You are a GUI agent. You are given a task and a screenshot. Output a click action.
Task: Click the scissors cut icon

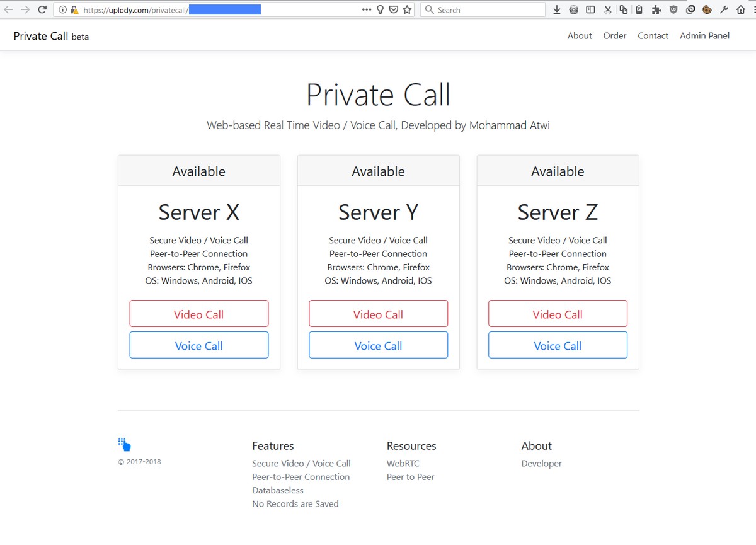(607, 9)
